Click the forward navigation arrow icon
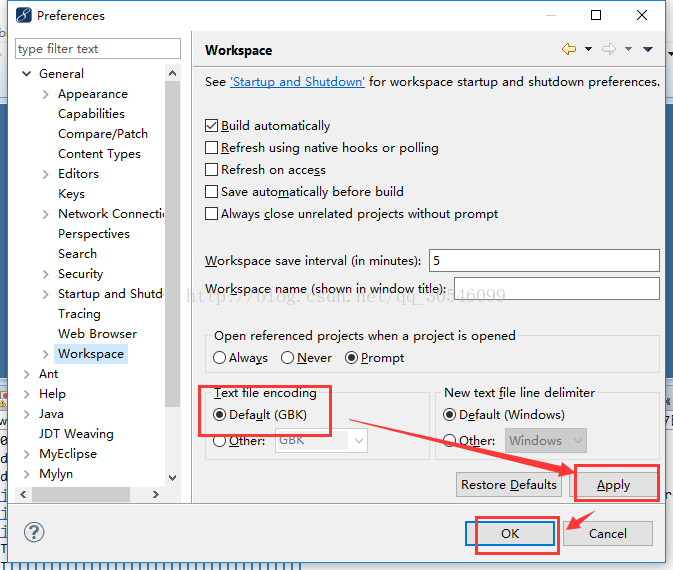The height and width of the screenshot is (570, 673). click(609, 49)
